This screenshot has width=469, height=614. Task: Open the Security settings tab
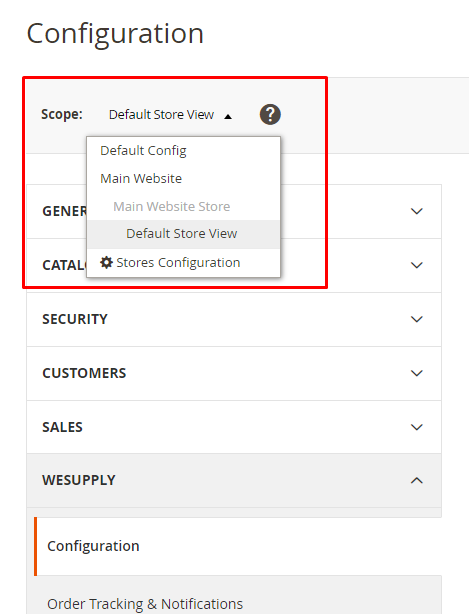pos(234,319)
